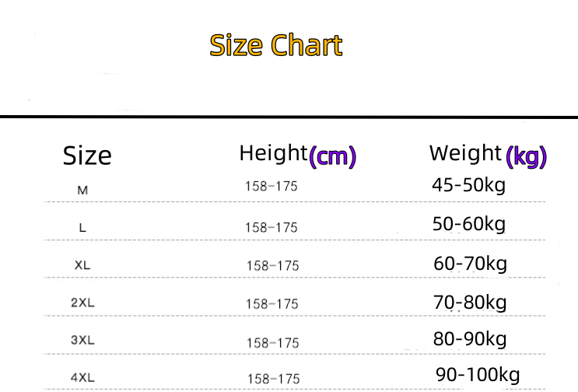Click the 50-60kg weight value

pyautogui.click(x=468, y=225)
